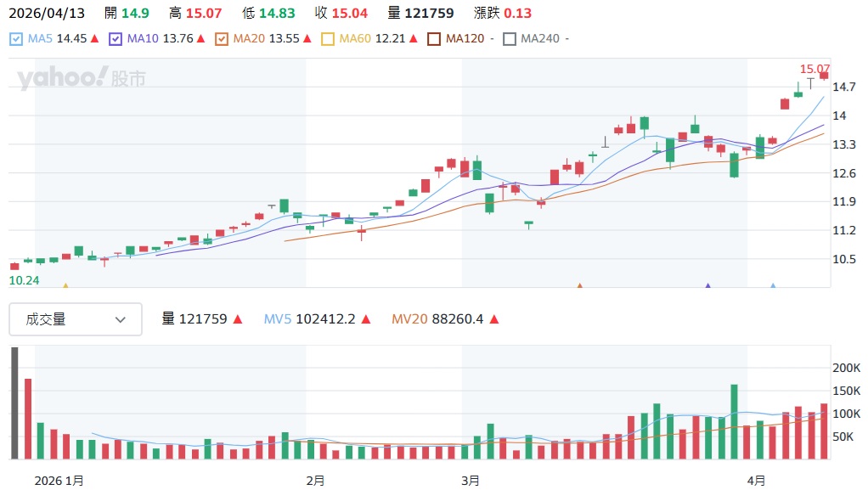This screenshot has height=490, width=868.
Task: Turn on the MA240 indicator
Action: click(510, 39)
